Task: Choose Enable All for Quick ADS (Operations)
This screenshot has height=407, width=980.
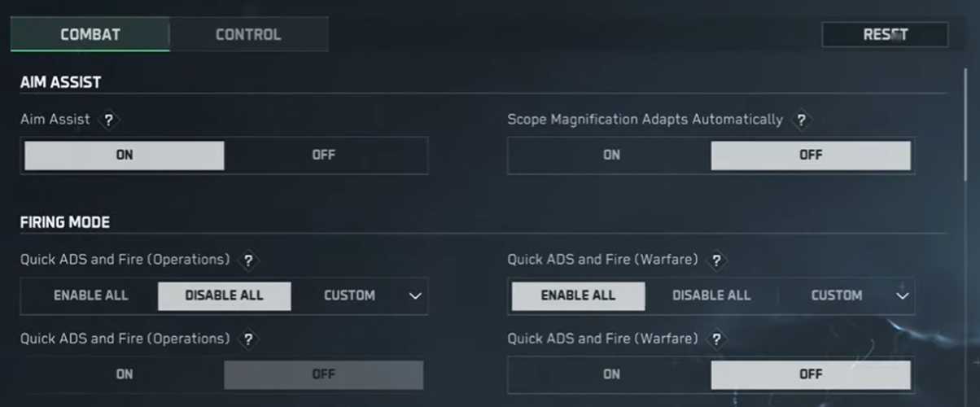Action: coord(90,295)
